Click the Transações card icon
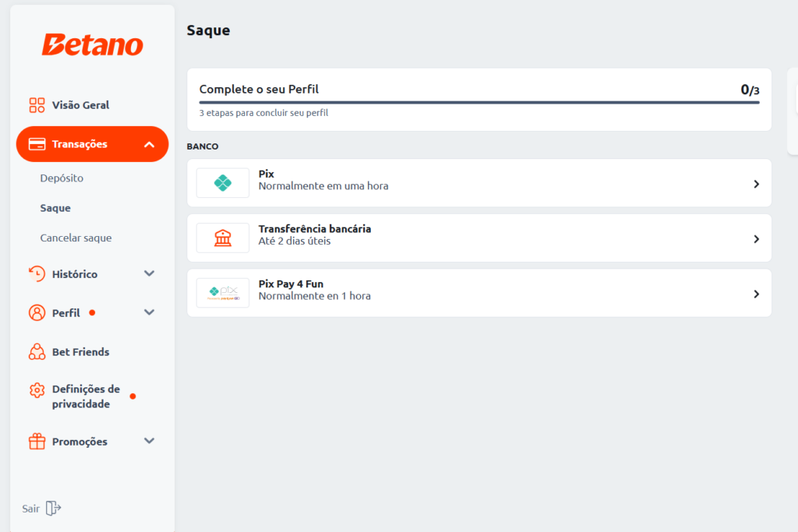The image size is (798, 532). (x=37, y=144)
